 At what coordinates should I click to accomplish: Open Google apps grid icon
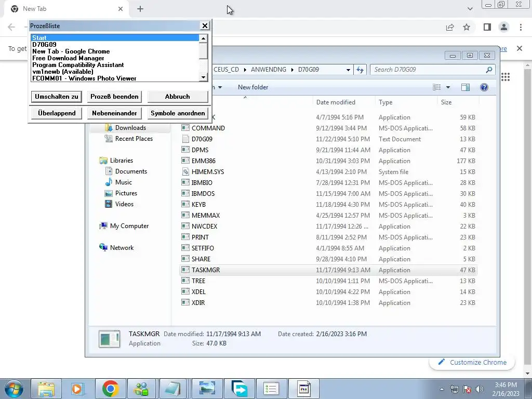(506, 77)
